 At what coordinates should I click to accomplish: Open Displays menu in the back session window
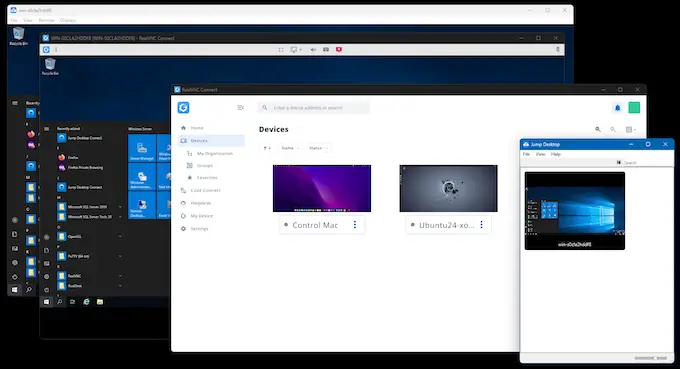(x=68, y=20)
